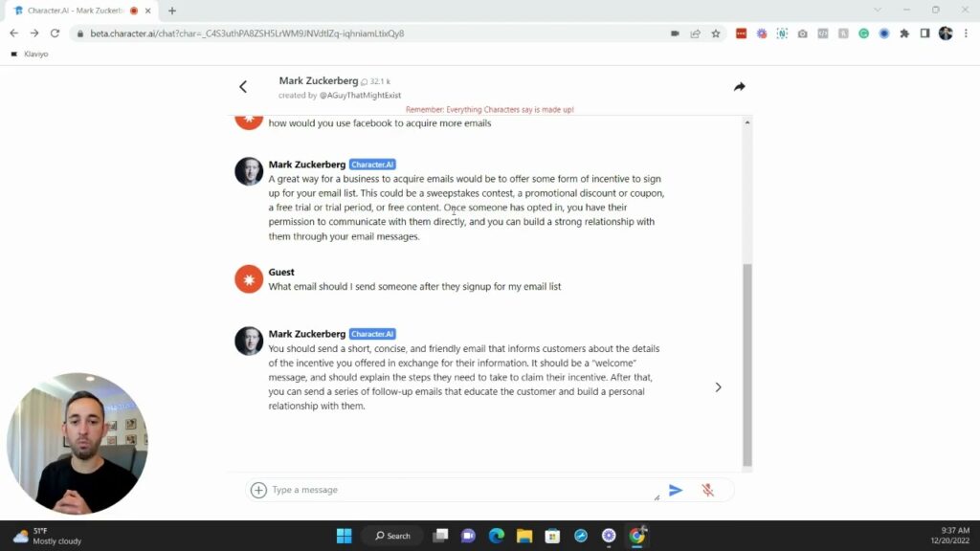Share this Mark Zuckerberg chat
Image resolution: width=980 pixels, height=551 pixels.
point(740,87)
